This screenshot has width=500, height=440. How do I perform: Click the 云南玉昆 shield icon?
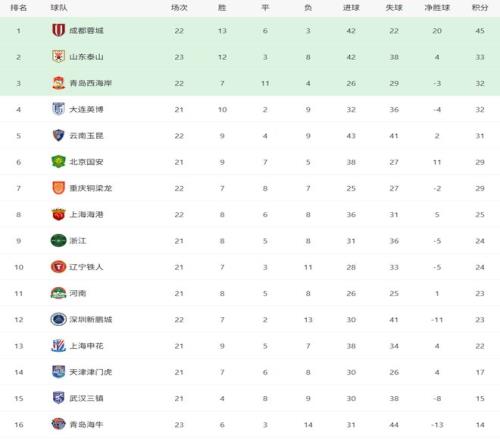tap(58, 135)
